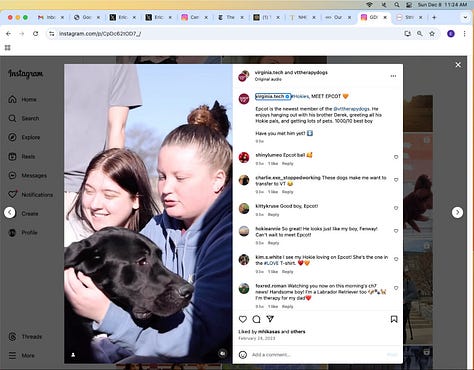The image size is (474, 370).
Task: Open emoji picker in comment box
Action: click(x=243, y=355)
